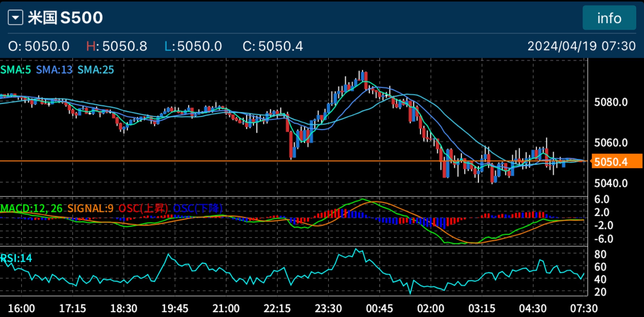Screen dimensions: 644x317
Task: Select the 米国S500 symbol title
Action: coord(65,18)
